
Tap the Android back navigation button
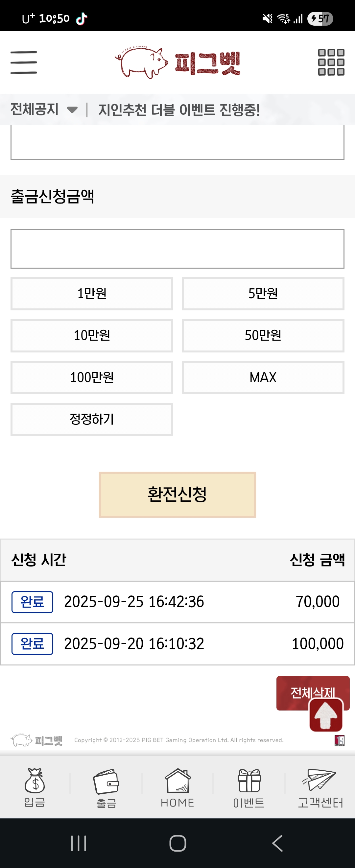[277, 843]
